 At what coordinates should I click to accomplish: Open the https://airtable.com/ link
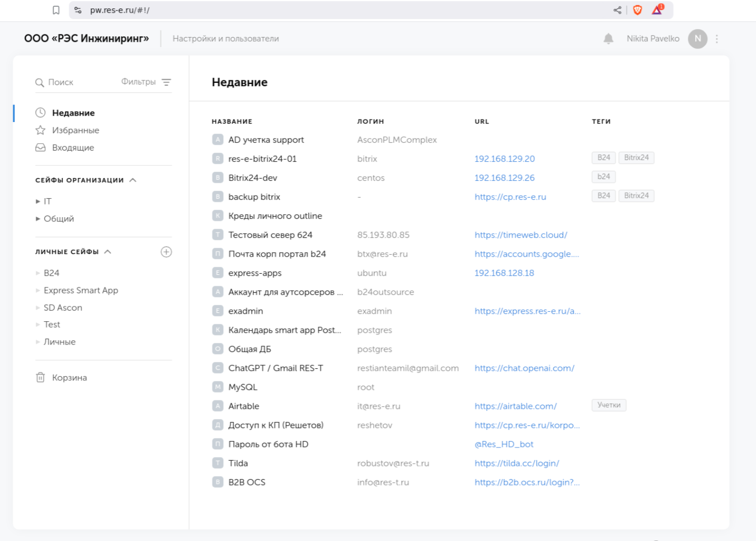515,406
